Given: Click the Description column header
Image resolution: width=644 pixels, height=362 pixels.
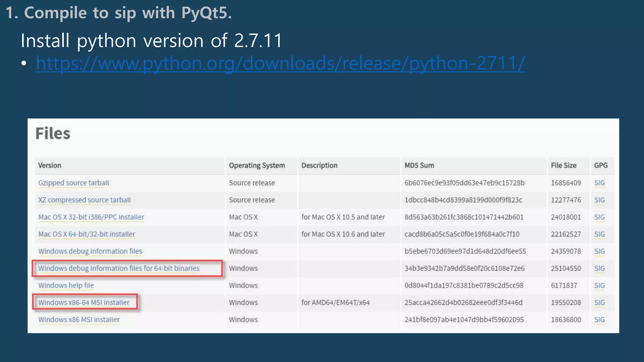Looking at the screenshot, I should tap(319, 166).
